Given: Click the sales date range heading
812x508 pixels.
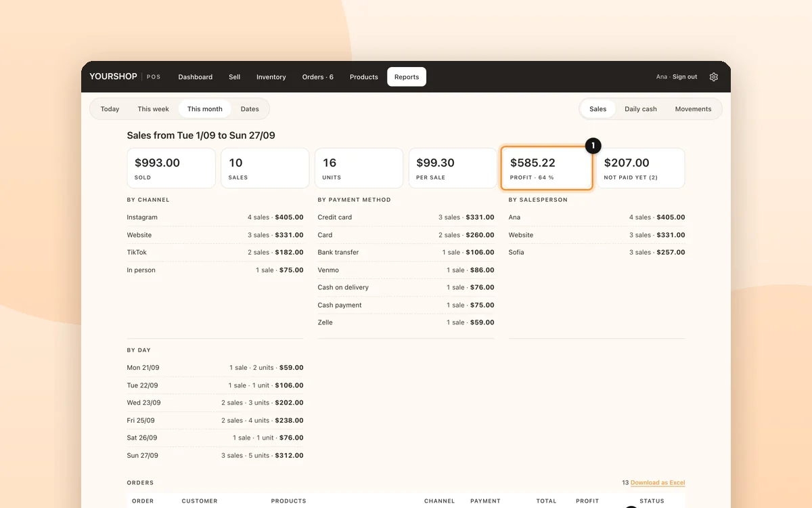Looking at the screenshot, I should pyautogui.click(x=201, y=135).
